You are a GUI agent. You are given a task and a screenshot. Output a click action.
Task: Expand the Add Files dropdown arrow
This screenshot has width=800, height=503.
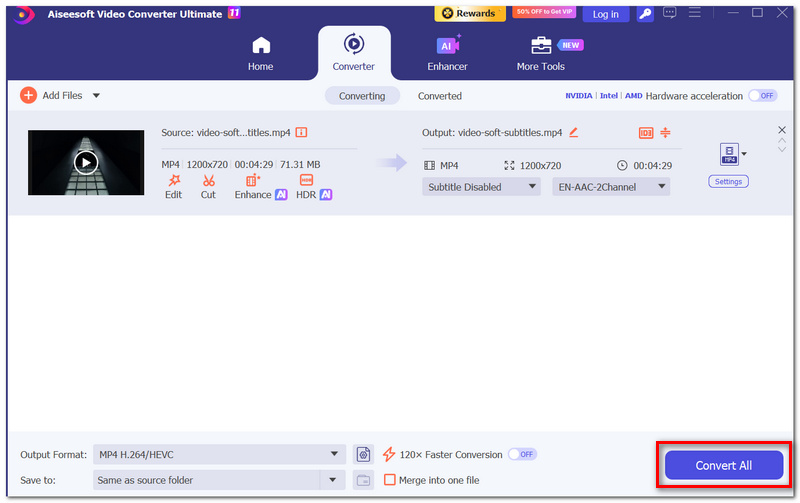96,95
